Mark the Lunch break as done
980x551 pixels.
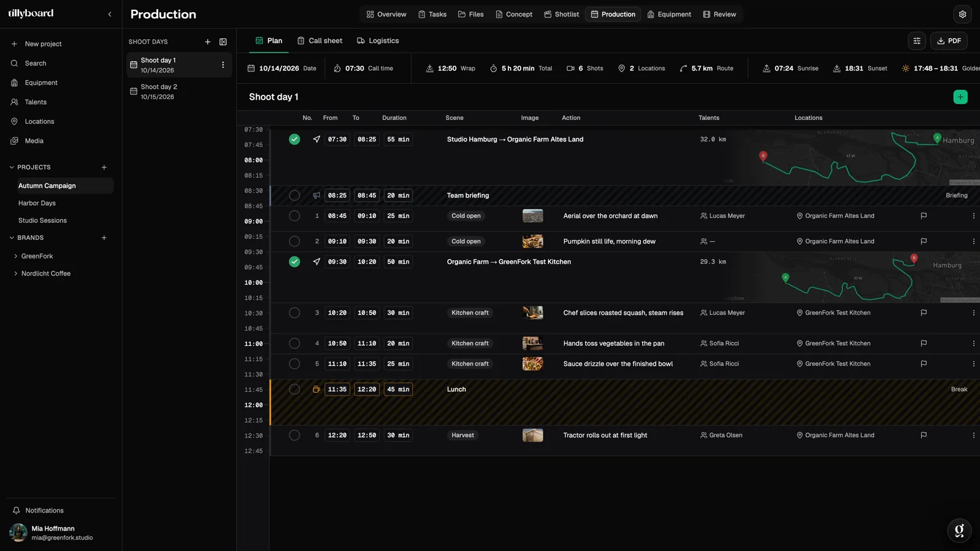click(295, 389)
